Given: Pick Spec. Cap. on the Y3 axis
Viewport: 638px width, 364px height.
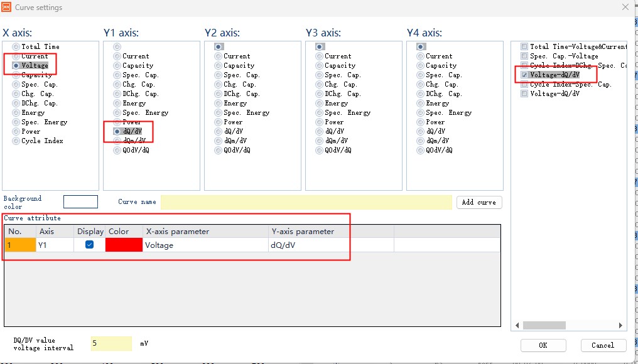Looking at the screenshot, I should pos(320,75).
